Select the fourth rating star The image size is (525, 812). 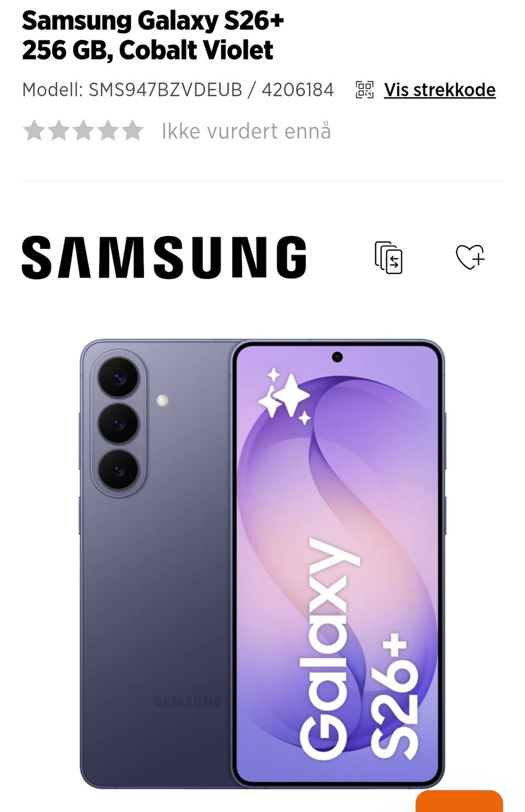point(108,131)
